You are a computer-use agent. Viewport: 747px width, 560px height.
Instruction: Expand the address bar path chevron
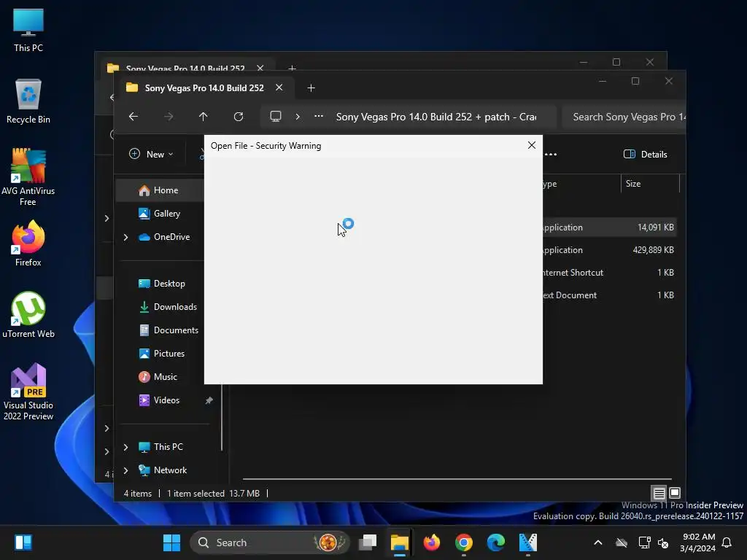[298, 117]
